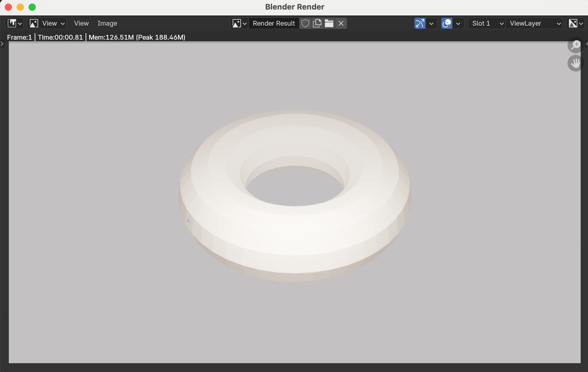Toggle fake user shield icon

305,23
